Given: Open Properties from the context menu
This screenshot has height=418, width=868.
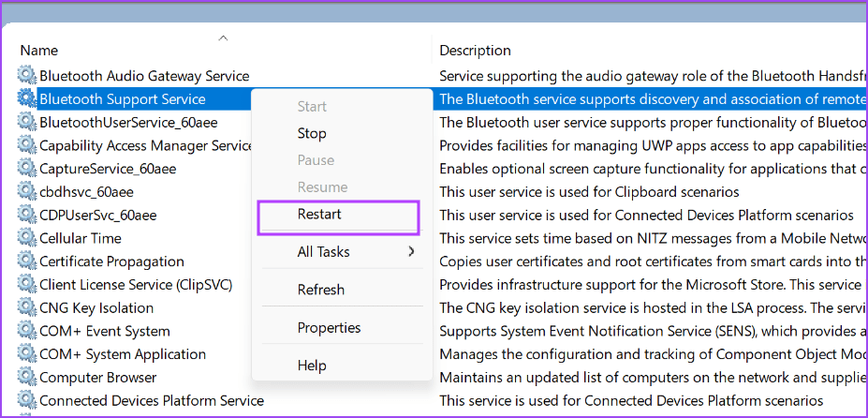Looking at the screenshot, I should pyautogui.click(x=329, y=327).
